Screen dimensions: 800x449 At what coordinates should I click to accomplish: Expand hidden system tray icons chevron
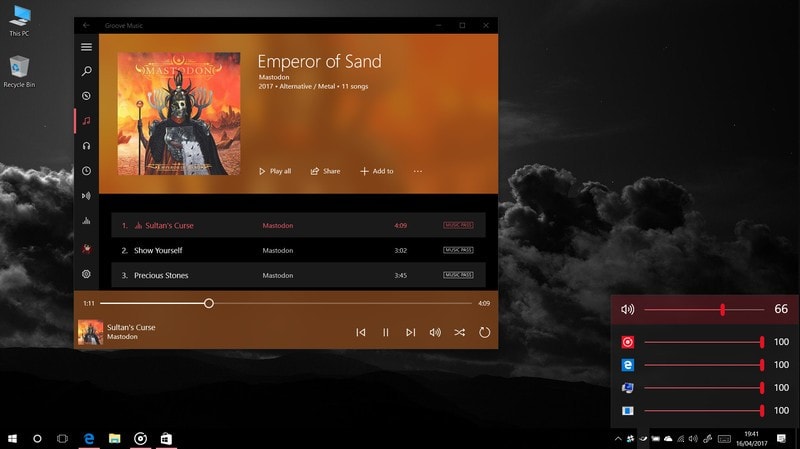(618, 438)
